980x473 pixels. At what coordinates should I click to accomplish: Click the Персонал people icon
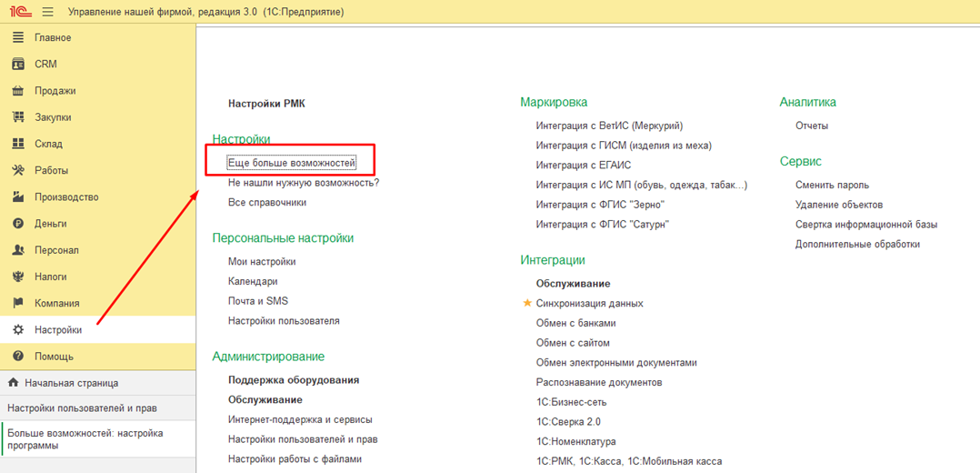[18, 250]
